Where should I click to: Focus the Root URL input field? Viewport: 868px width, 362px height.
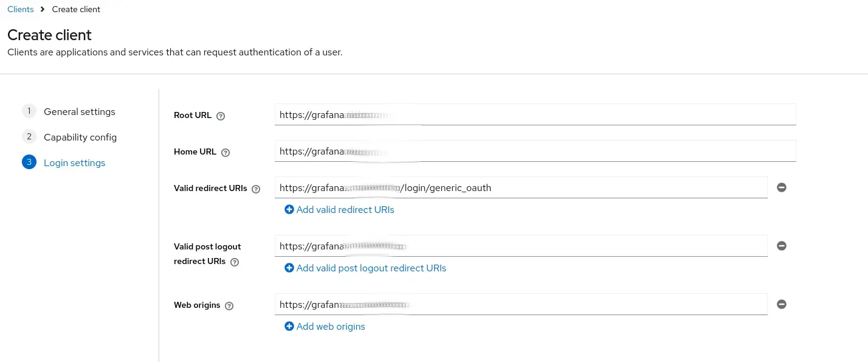pos(535,114)
